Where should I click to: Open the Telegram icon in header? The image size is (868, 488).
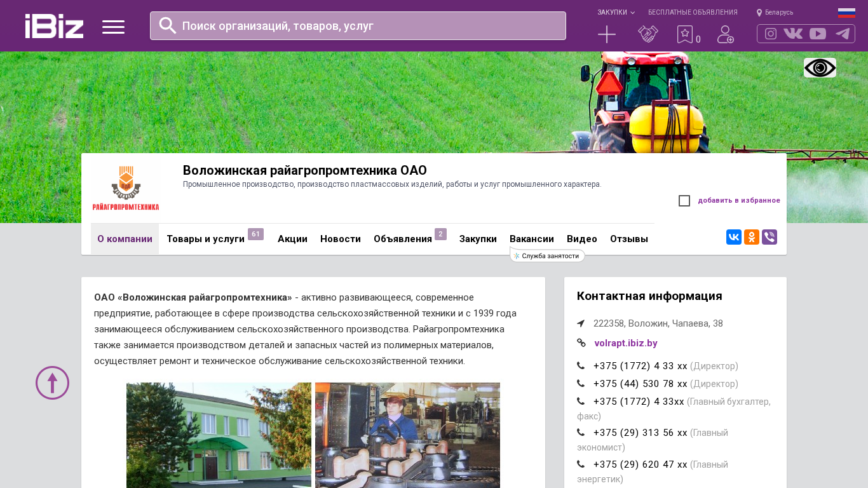tap(843, 34)
